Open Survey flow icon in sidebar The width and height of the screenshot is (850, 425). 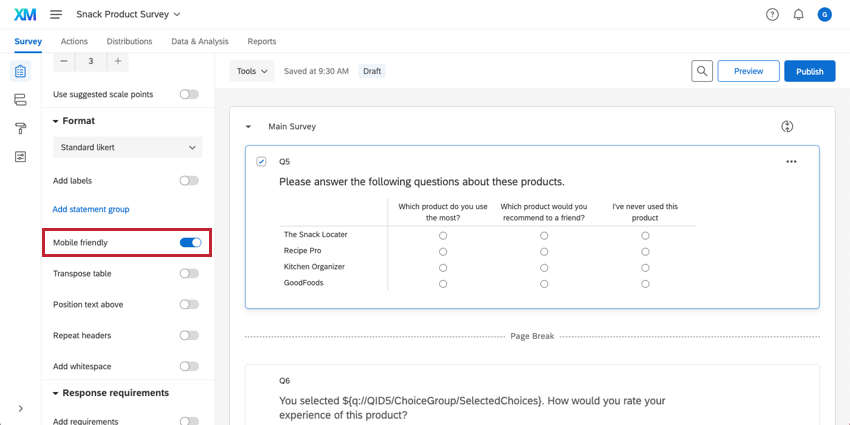pyautogui.click(x=20, y=100)
